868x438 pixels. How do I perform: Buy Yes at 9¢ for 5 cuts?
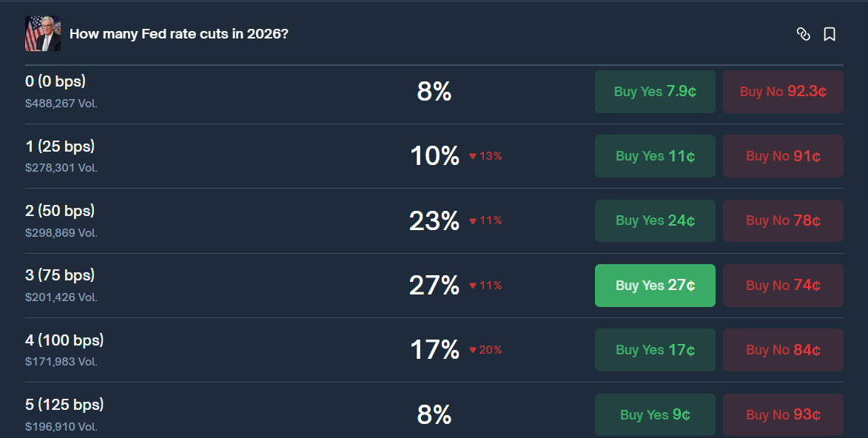(655, 414)
